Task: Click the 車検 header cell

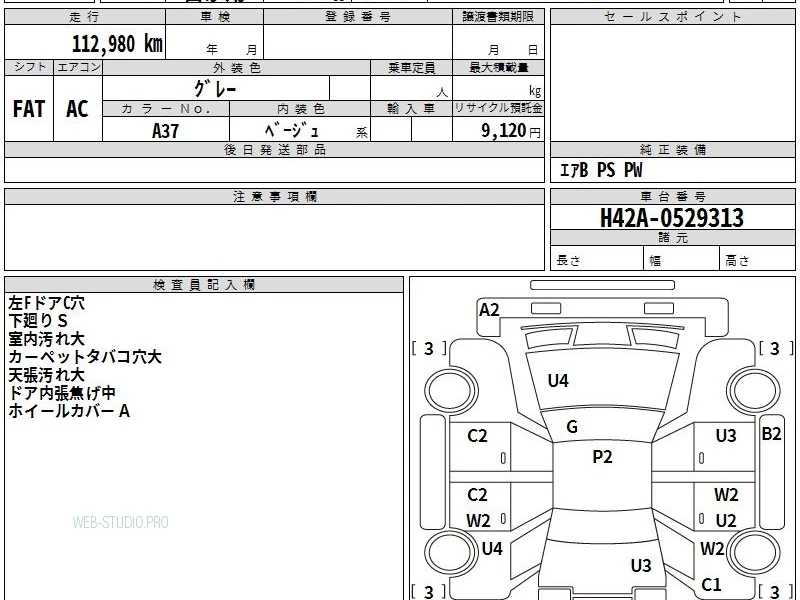Action: tap(215, 17)
